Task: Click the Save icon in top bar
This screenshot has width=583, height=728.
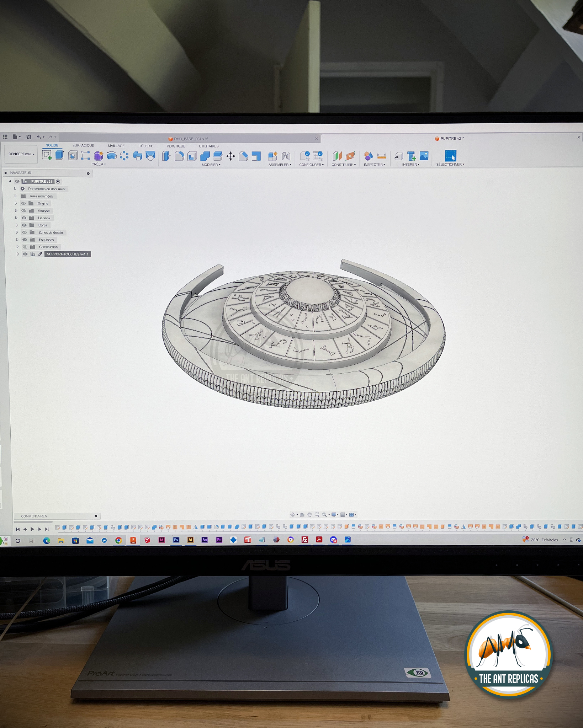Action: (28, 137)
